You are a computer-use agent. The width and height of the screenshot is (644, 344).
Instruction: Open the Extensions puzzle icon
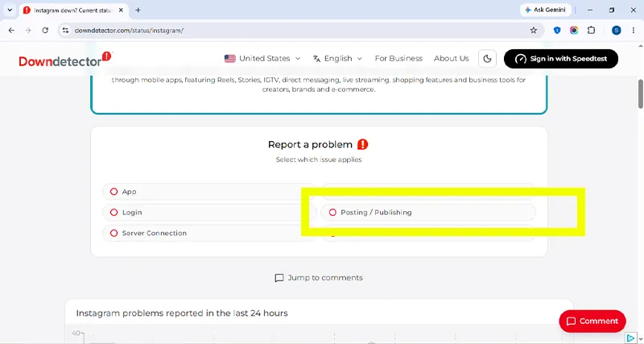[591, 31]
